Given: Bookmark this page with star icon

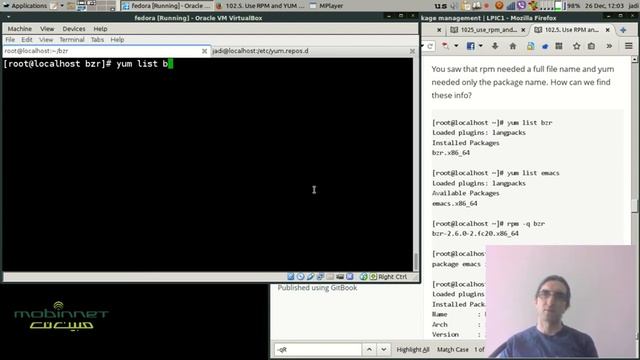Looking at the screenshot, I should click(576, 46).
